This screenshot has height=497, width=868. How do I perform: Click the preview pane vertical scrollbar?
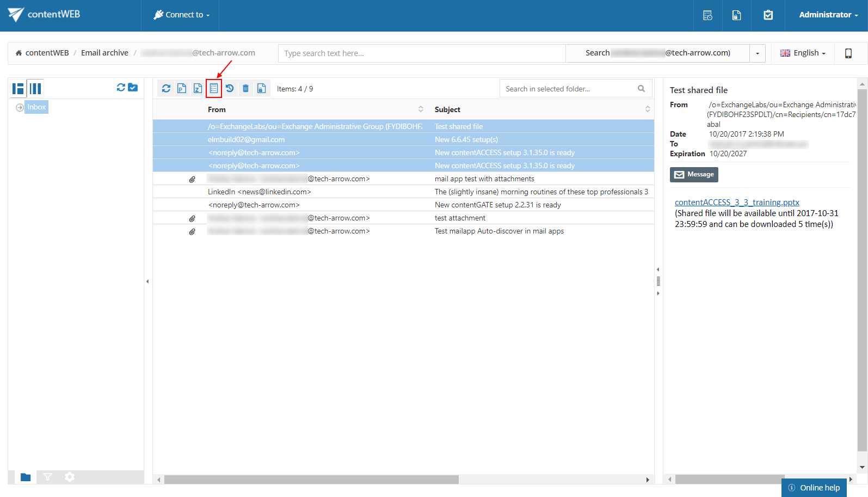click(861, 269)
